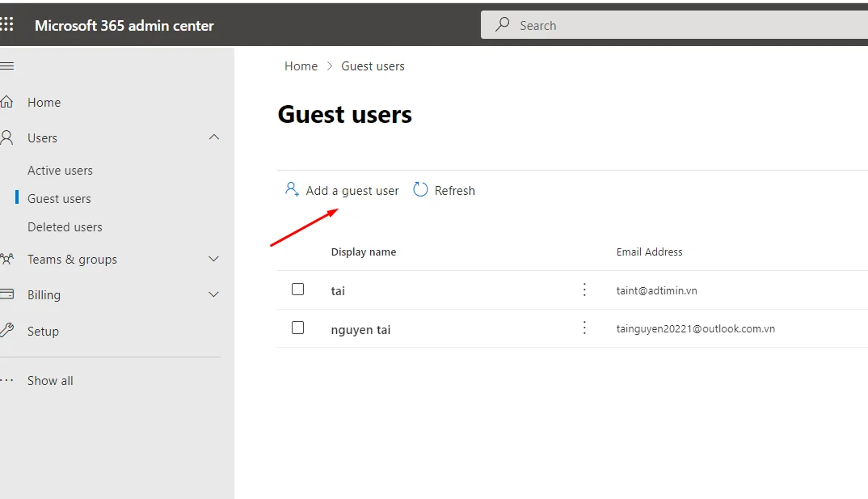Sort by Email Address column header
Screen dimensions: 868x499
649,252
